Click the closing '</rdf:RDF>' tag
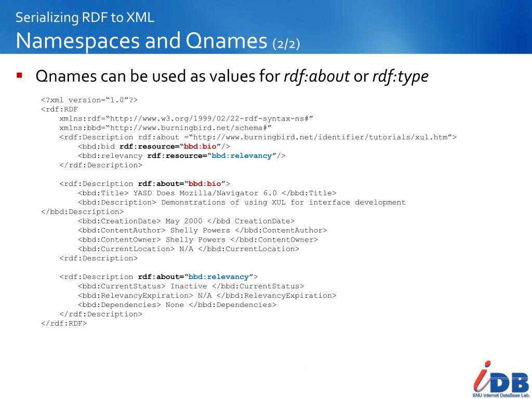Screen dimensions: 532x399 [x=64, y=323]
